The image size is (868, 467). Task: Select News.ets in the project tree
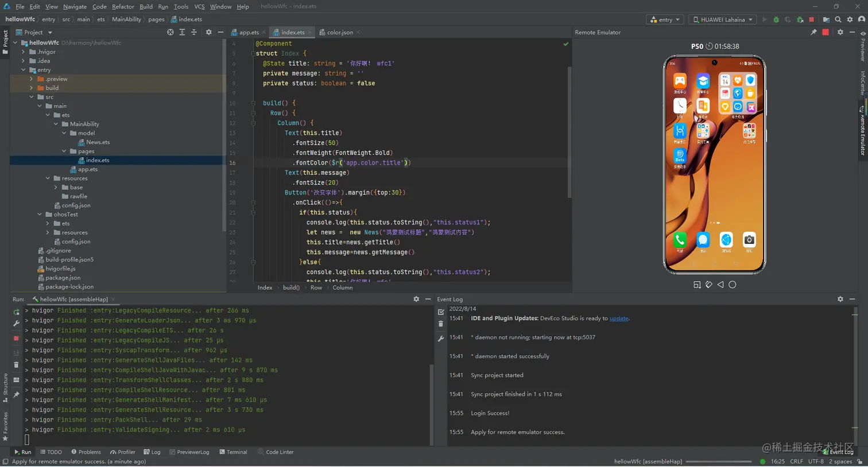tap(98, 142)
